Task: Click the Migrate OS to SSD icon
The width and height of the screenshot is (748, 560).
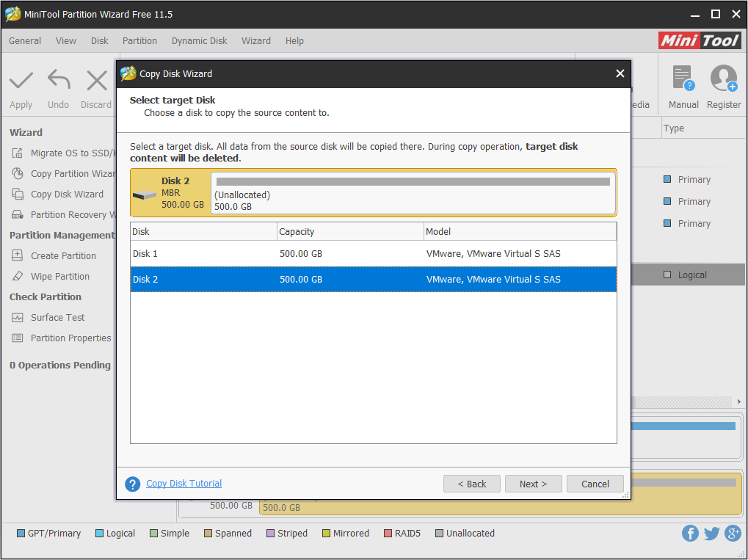Action: 17,153
